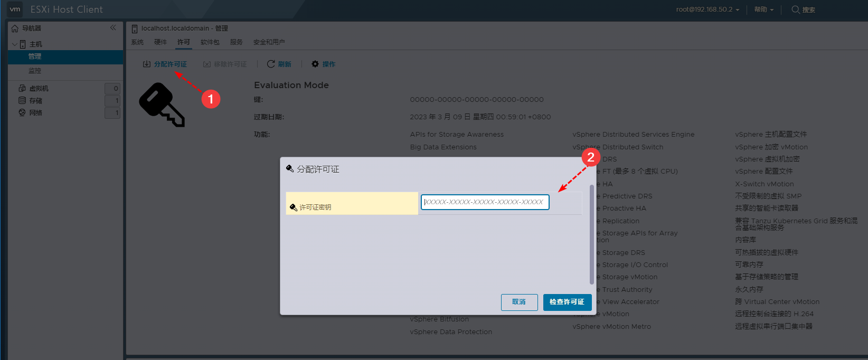868x360 pixels.
Task: Click the host document icon beside localhost.localdomain
Action: tap(135, 29)
